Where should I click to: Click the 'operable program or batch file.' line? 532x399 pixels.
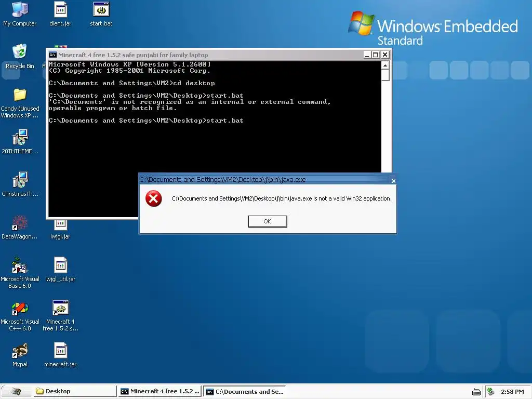coord(113,108)
